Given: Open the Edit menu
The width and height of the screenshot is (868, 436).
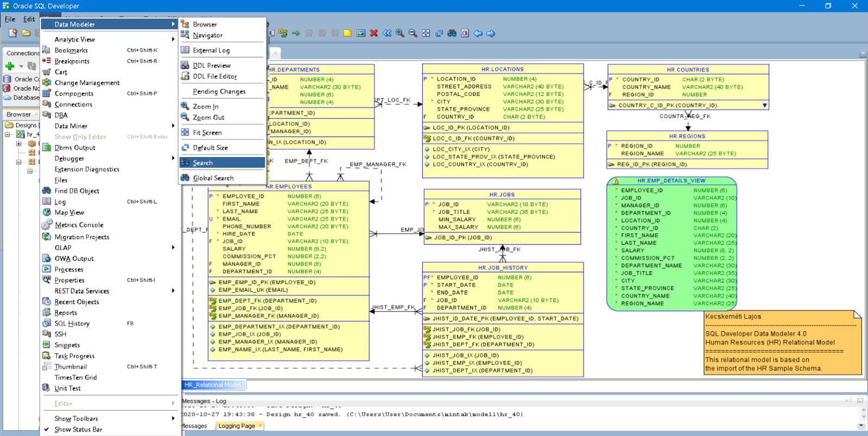Looking at the screenshot, I should tap(29, 19).
